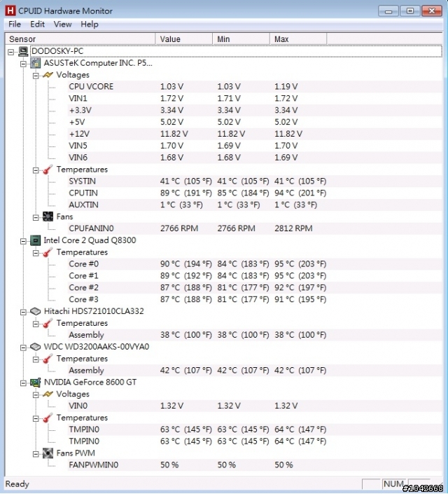The height and width of the screenshot is (494, 448).
Task: Select the WDC Assembly temperature row
Action: pos(254,371)
